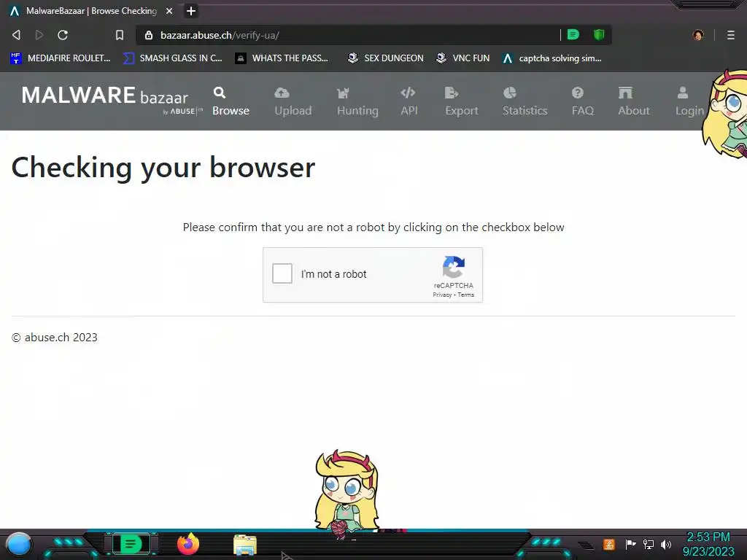Click the Checking your browser heading

pos(163,168)
